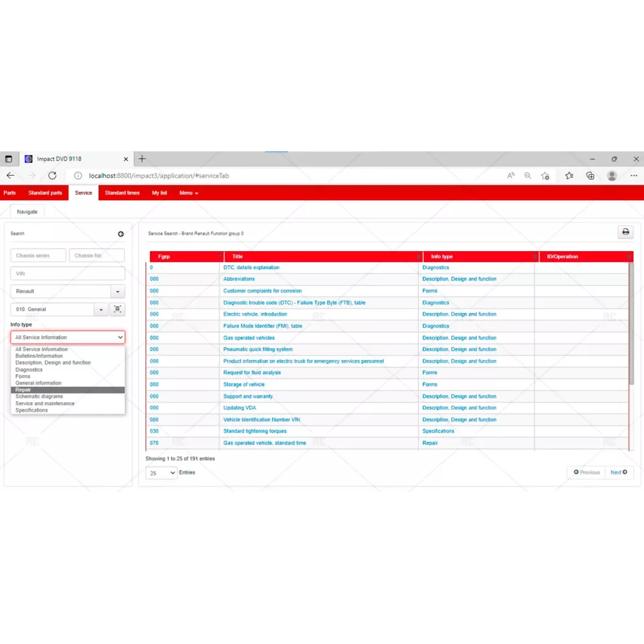Open the browser favorites star icon
Image resolution: width=644 pixels, height=644 pixels.
point(569,176)
